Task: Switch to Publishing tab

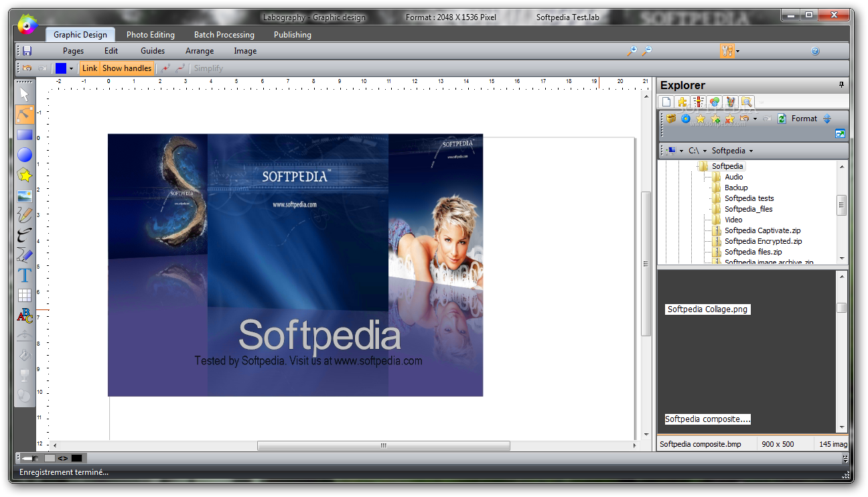Action: [293, 35]
